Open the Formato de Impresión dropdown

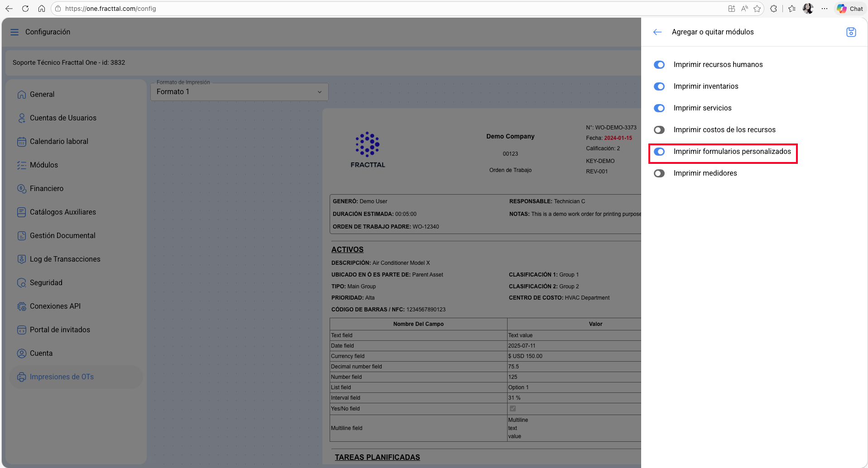(239, 92)
